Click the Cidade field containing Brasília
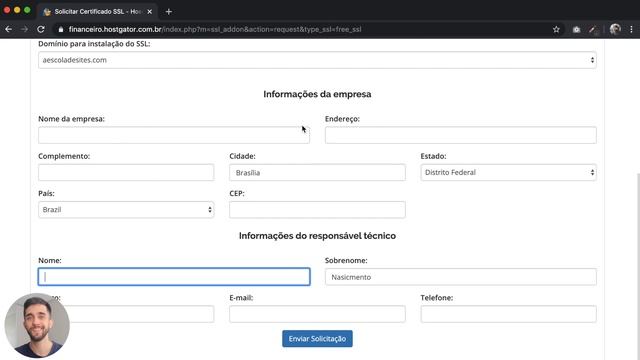640x360 pixels. (x=317, y=172)
